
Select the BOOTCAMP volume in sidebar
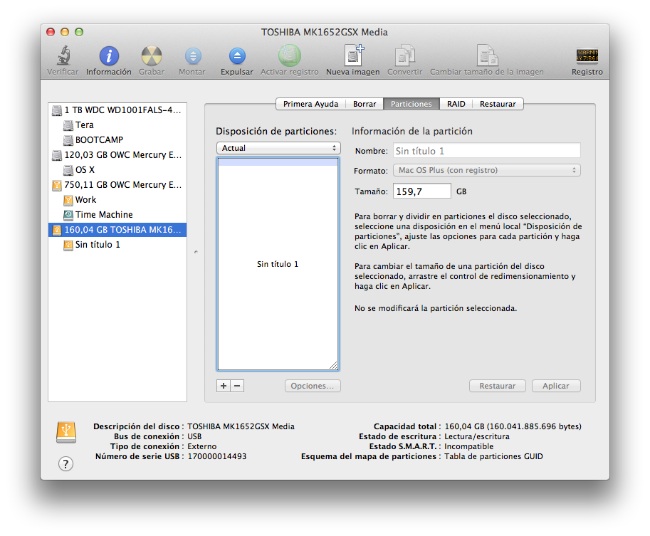(x=99, y=140)
